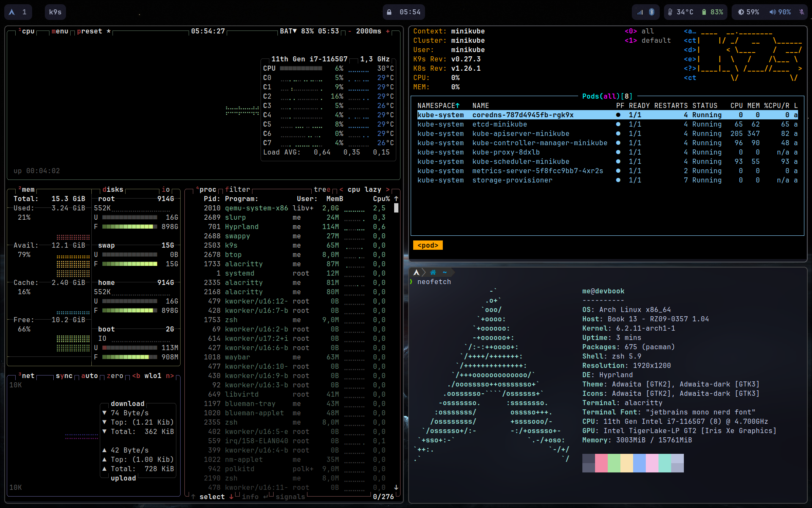Select the storage-provisioner pod row
This screenshot has width=812, height=508.
(607, 180)
